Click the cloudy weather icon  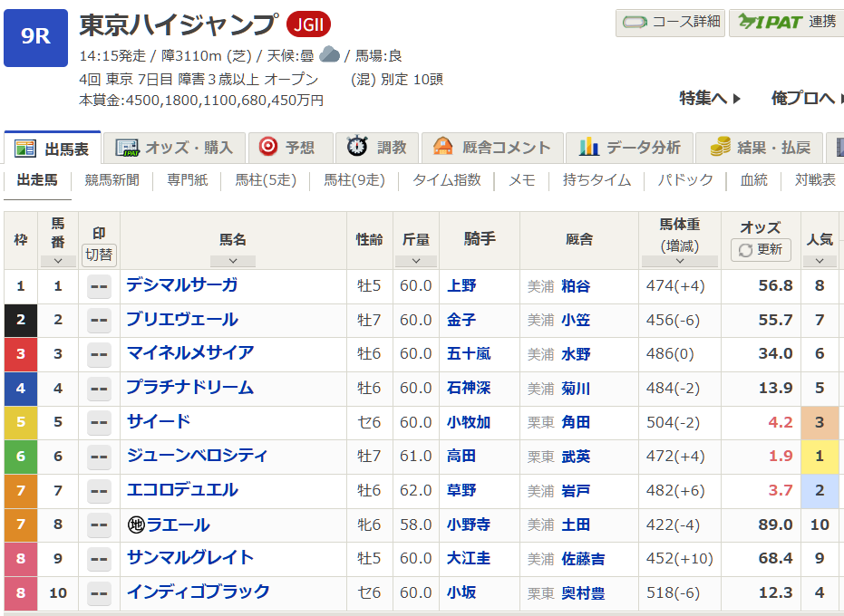click(329, 54)
